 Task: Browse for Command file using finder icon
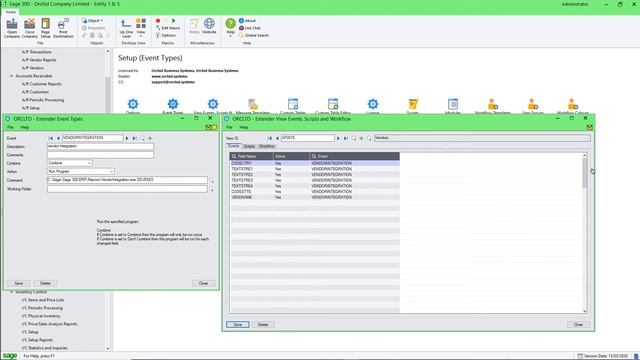point(211,180)
